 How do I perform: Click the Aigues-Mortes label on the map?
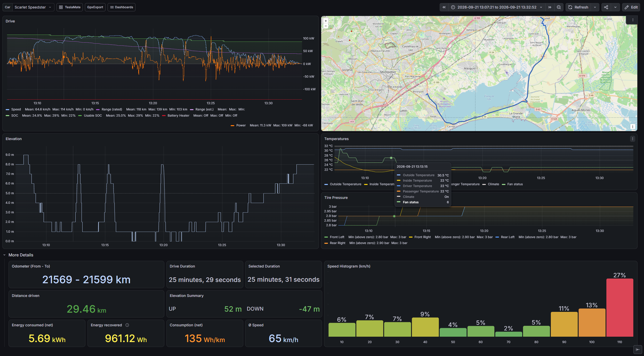tap(581, 110)
